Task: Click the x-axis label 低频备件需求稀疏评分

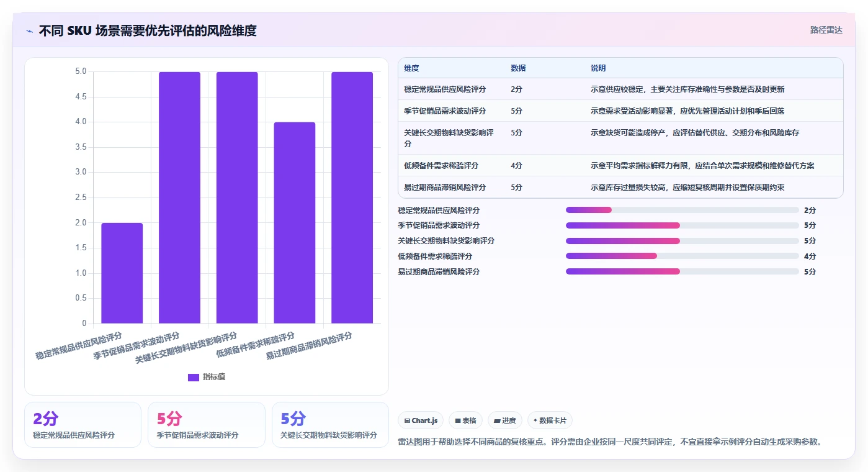Action: (256, 345)
